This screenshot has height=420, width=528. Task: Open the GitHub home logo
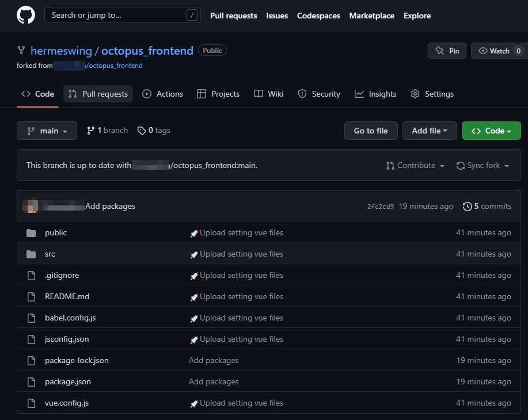26,15
